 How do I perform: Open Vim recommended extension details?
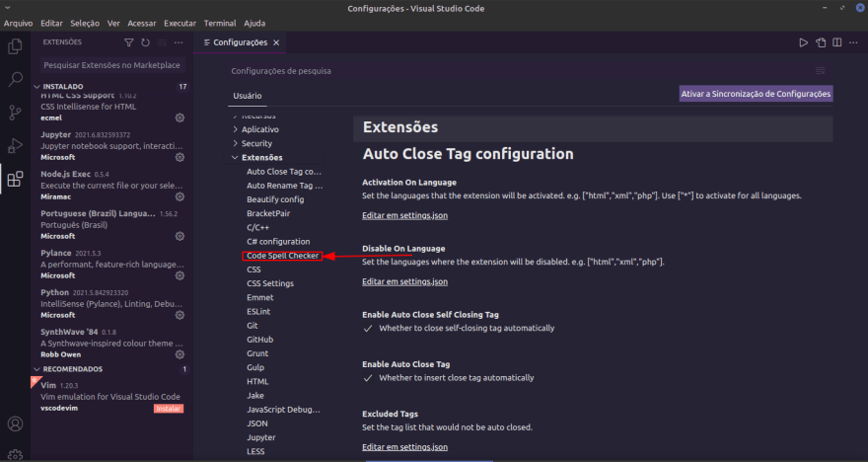pyautogui.click(x=112, y=397)
